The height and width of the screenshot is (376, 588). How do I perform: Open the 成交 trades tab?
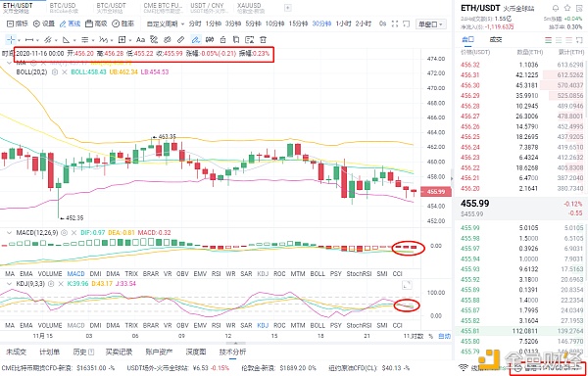pos(496,40)
